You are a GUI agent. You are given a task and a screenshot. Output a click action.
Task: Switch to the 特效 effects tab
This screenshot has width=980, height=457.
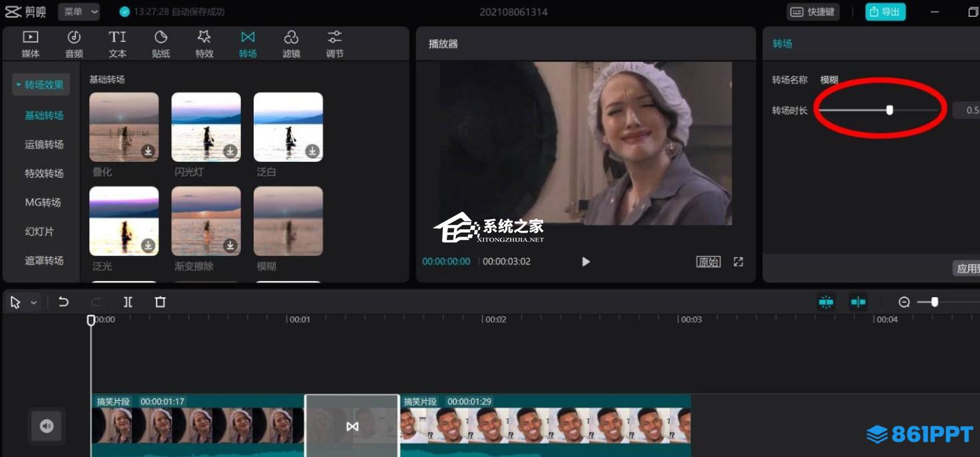(204, 44)
